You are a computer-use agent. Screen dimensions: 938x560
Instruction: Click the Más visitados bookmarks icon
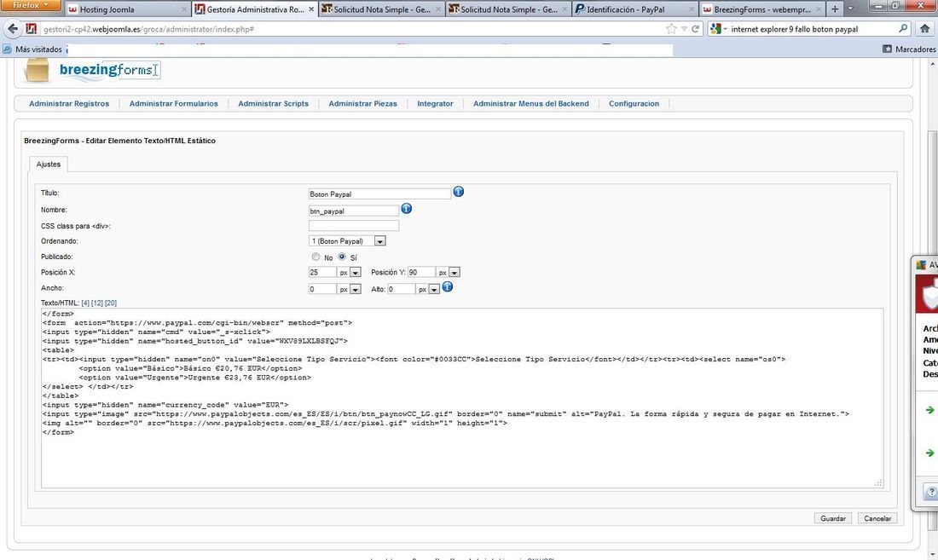tap(8, 49)
